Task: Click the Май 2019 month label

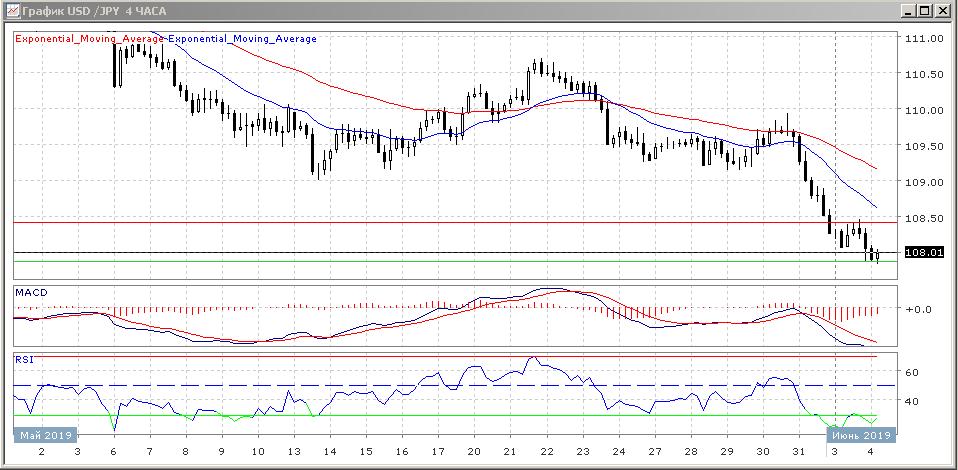Action: tap(45, 435)
